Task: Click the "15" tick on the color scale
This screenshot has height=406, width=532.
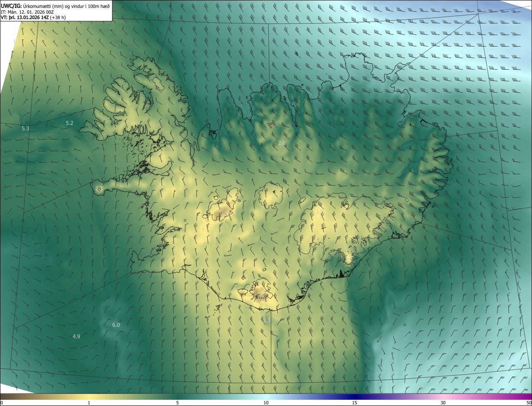Action: click(x=355, y=403)
